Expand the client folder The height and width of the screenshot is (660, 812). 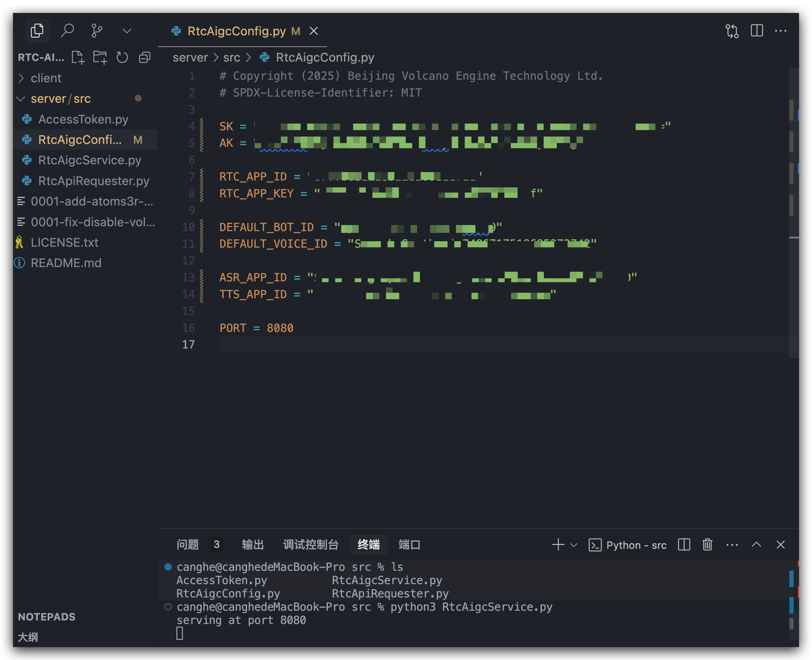point(46,78)
